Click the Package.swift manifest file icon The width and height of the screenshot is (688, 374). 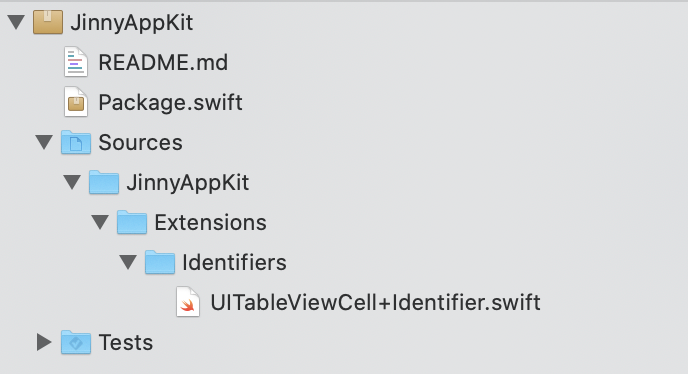tap(75, 102)
